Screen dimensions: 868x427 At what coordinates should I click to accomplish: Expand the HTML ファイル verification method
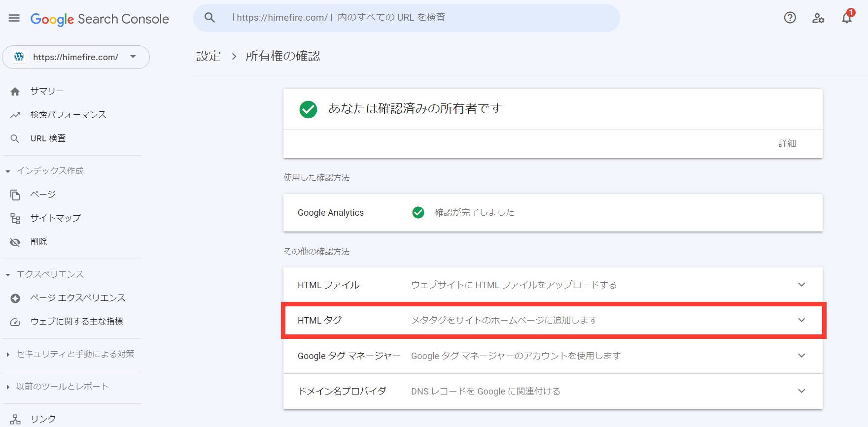553,285
